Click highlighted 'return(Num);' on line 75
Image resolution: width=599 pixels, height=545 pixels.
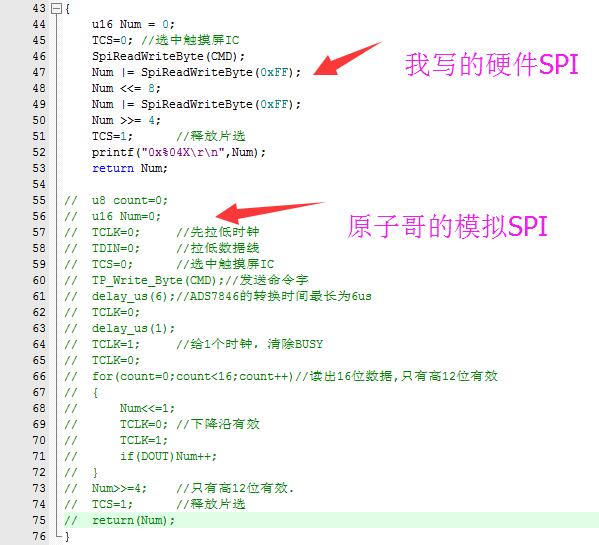[x=133, y=521]
